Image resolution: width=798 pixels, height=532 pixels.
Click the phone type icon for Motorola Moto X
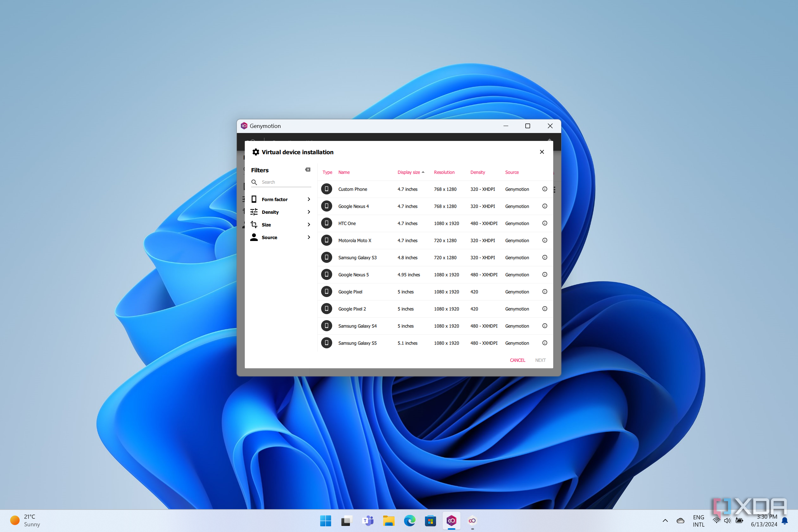coord(326,240)
